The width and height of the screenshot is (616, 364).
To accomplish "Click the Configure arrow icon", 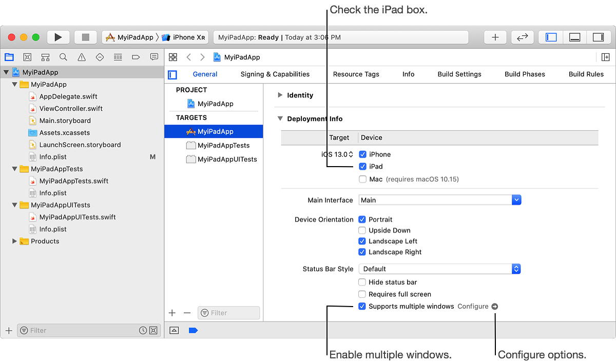I will click(x=494, y=307).
